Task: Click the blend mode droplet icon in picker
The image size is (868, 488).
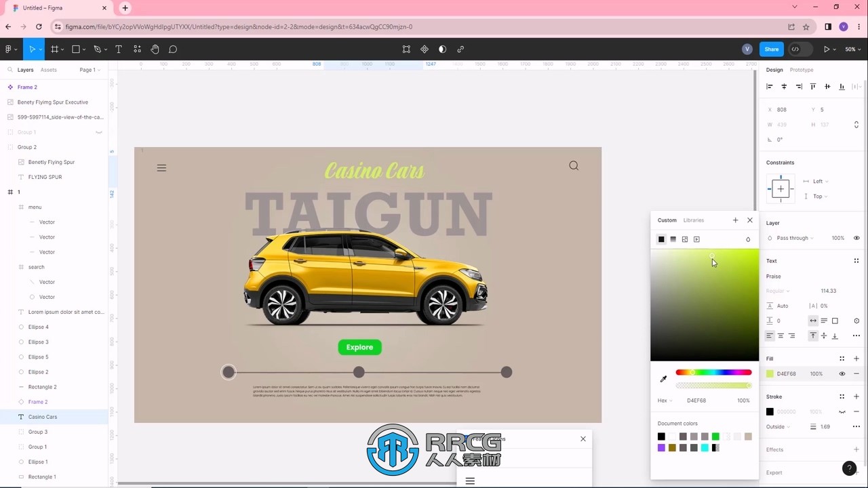Action: (748, 239)
